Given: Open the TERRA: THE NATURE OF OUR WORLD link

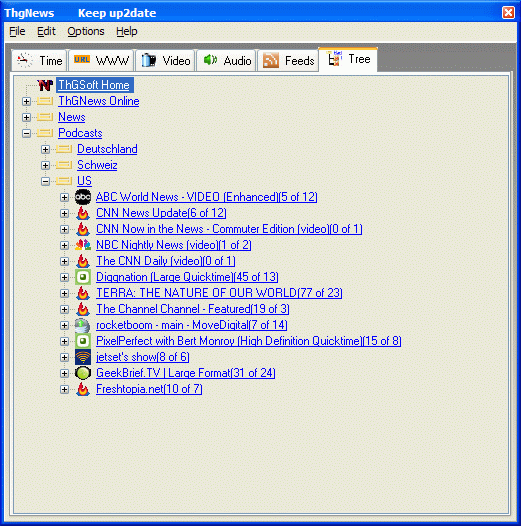Looking at the screenshot, I should click(x=219, y=293).
